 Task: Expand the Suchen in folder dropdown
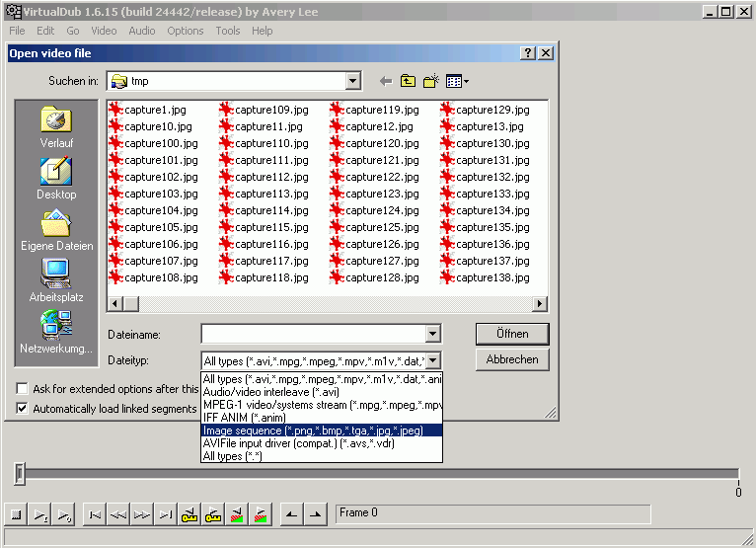point(353,81)
